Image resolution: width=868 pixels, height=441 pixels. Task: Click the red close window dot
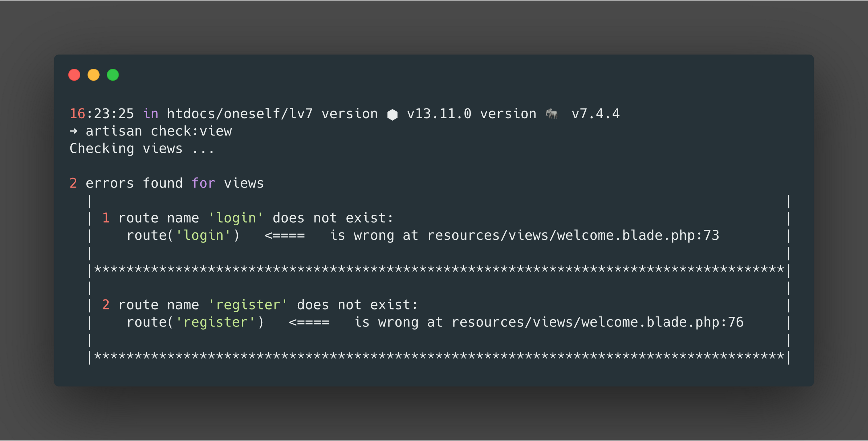(x=74, y=75)
